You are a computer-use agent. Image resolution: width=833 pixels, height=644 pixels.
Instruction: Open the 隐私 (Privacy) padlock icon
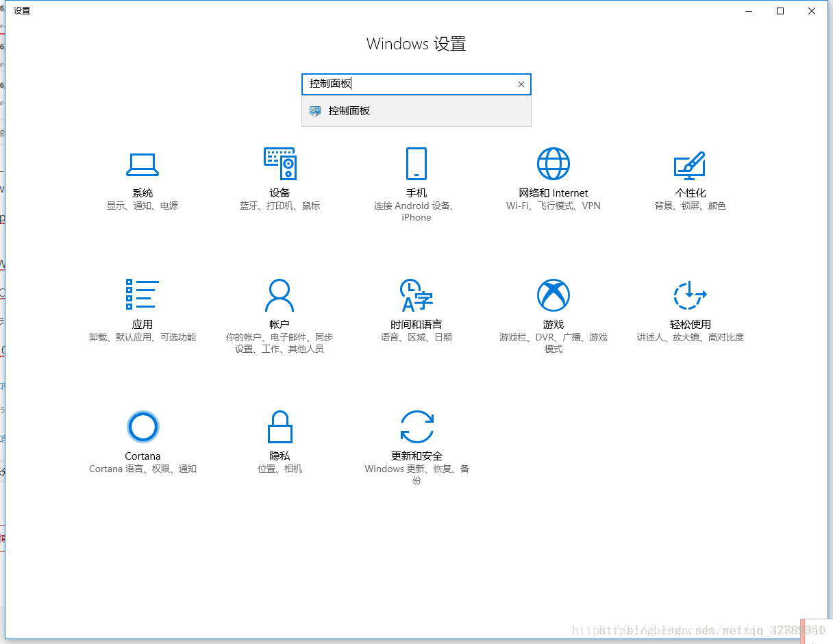click(279, 427)
